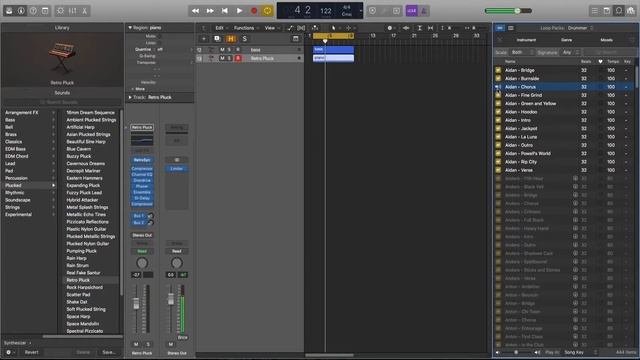The height and width of the screenshot is (360, 640).
Task: Adjust the green master volume slider
Action: pyautogui.click(x=508, y=11)
